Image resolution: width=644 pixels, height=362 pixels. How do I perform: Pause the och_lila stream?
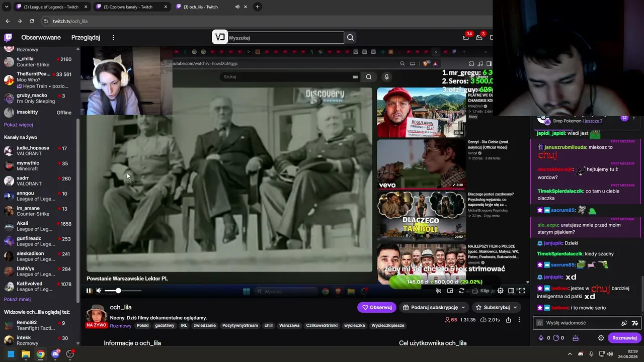[x=89, y=291]
